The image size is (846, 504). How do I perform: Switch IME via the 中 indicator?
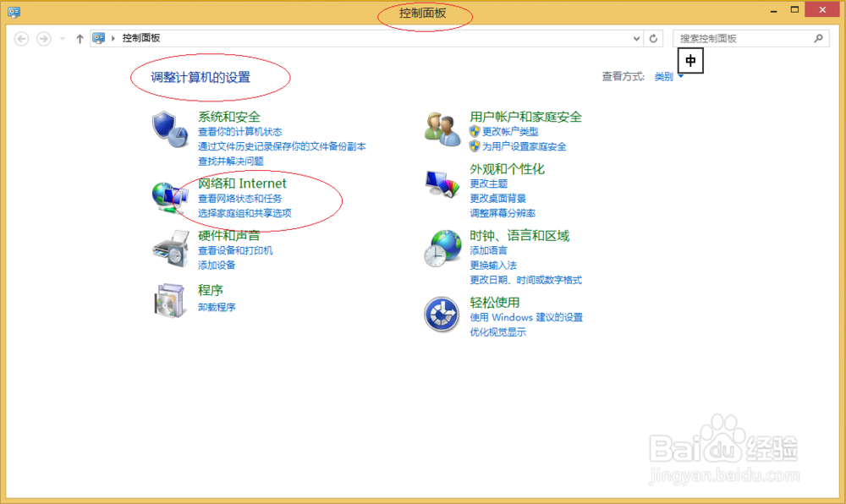(690, 60)
